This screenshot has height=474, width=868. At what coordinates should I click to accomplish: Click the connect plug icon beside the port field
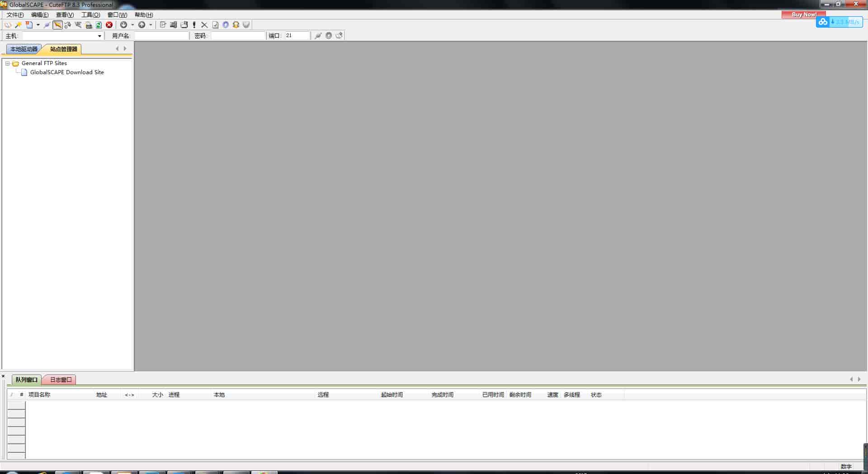pyautogui.click(x=318, y=35)
